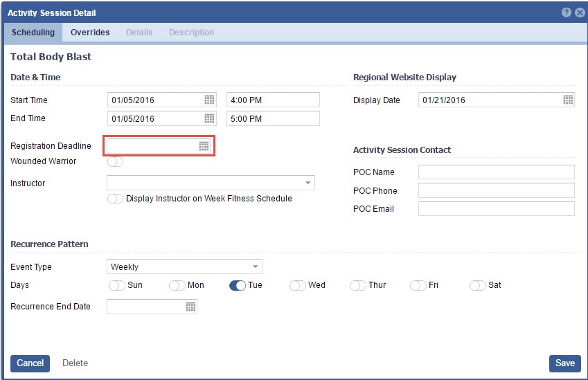
Task: Toggle Display Instructor on Week Fitness Schedule
Action: pyautogui.click(x=115, y=199)
